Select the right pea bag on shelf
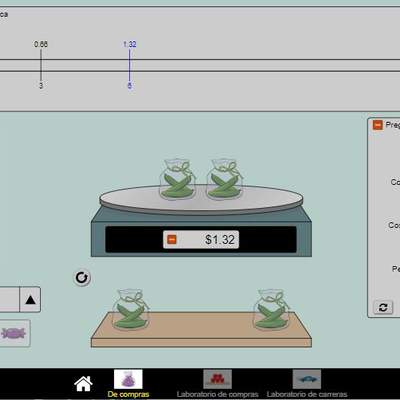The width and height of the screenshot is (400, 400). (272, 309)
